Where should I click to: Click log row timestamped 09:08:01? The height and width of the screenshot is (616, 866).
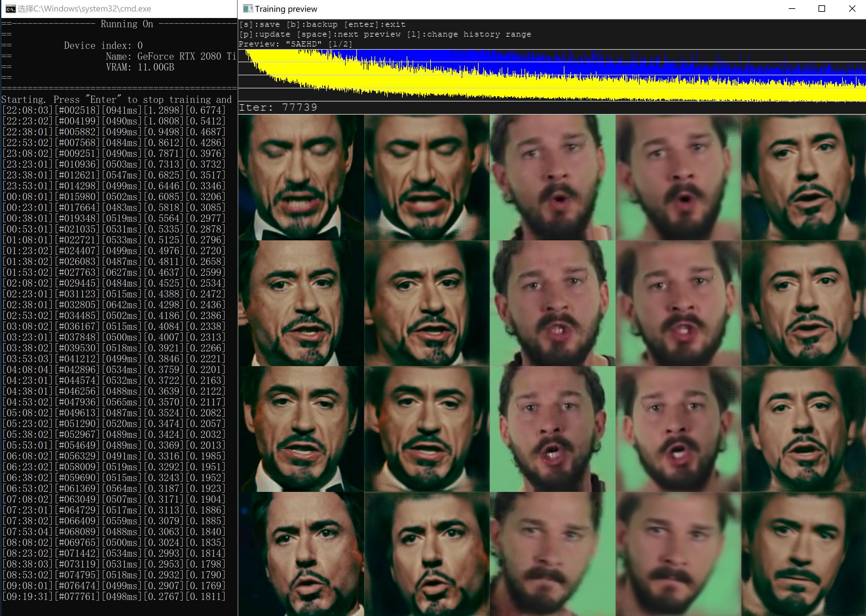(114, 586)
